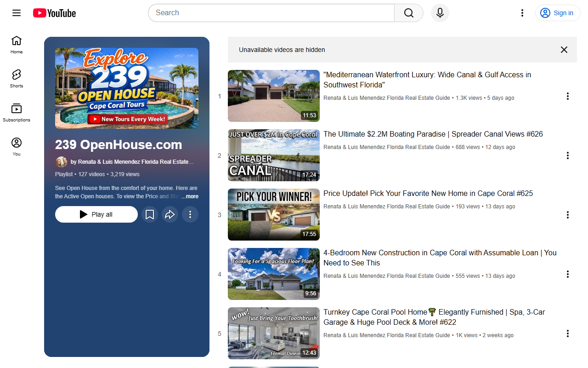
Task: Click the 1.3K views • 5 days ago text
Action: (x=485, y=98)
